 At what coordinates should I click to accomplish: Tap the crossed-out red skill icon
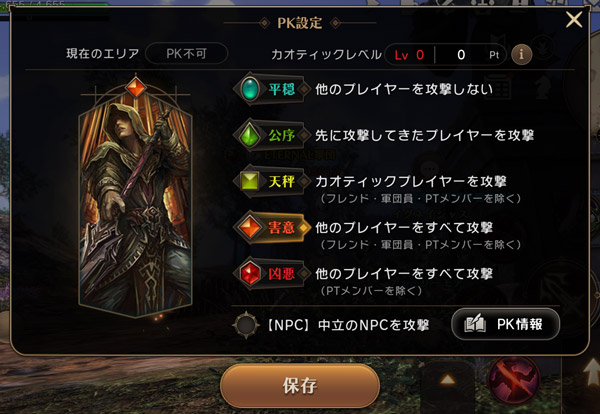pos(514,379)
